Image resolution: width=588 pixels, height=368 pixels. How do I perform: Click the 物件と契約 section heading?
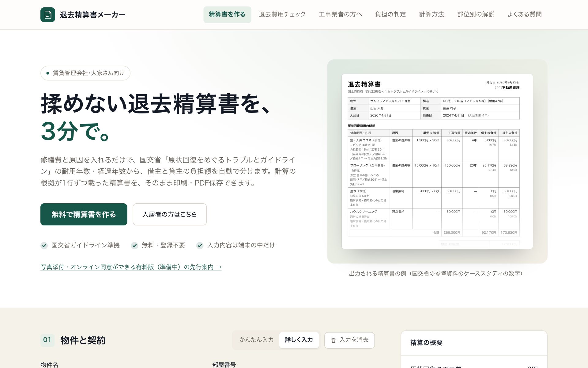point(83,340)
